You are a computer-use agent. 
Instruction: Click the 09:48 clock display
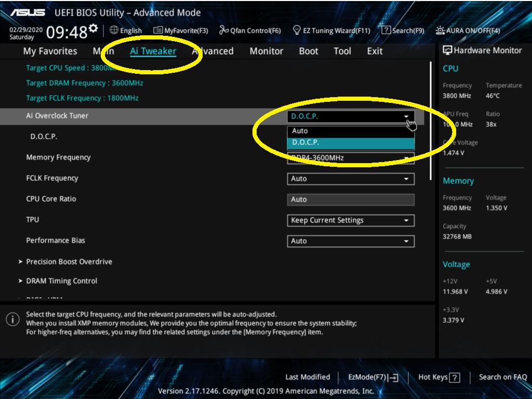67,33
